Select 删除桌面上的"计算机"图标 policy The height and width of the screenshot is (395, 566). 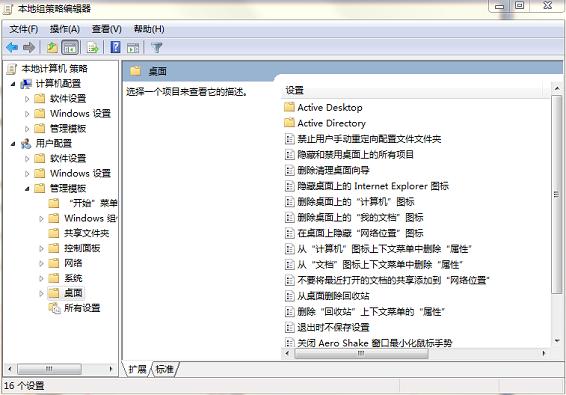click(x=356, y=202)
